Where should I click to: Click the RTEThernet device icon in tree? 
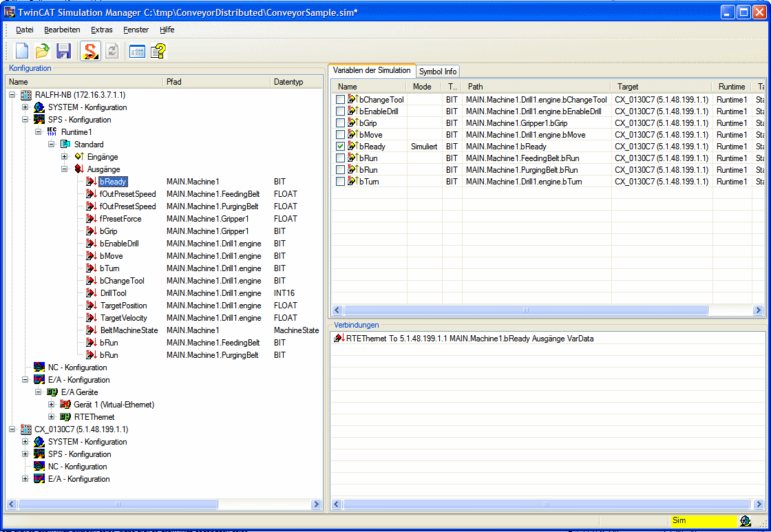[x=65, y=417]
